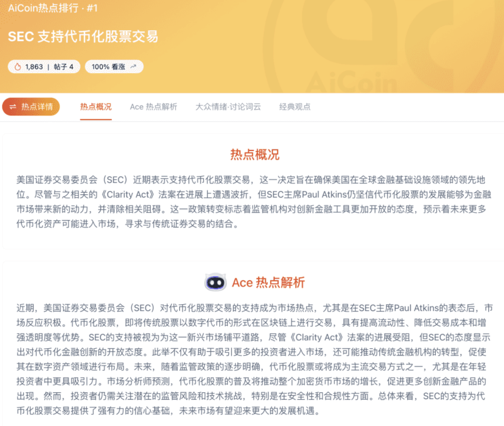Go to the 经典观点 tab
504x426 pixels.
pos(295,107)
